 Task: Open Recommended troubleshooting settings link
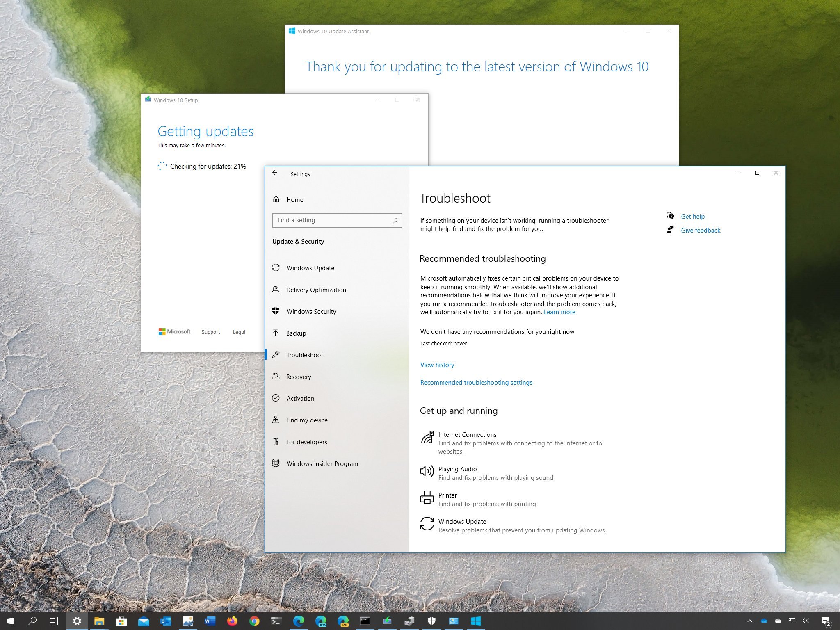pos(475,383)
